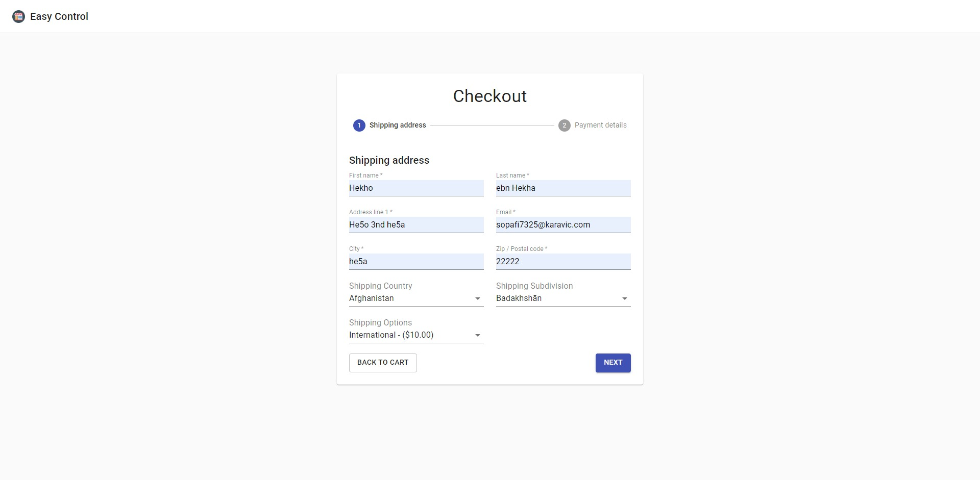The height and width of the screenshot is (480, 980).
Task: Click the BACK TO CART button
Action: [383, 363]
